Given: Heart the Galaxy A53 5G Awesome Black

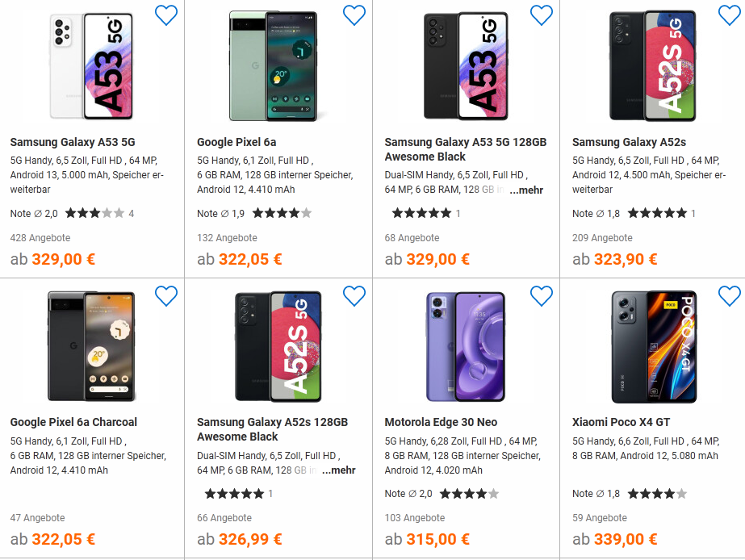Looking at the screenshot, I should coord(542,15).
